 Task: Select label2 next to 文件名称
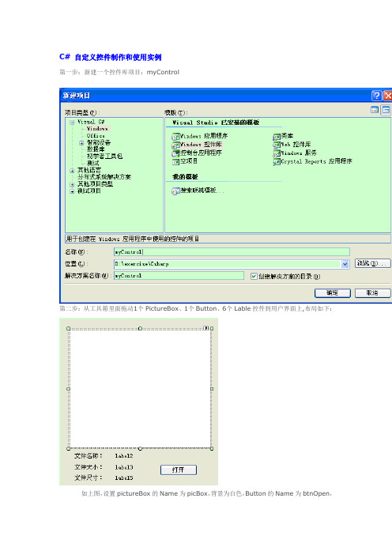coord(124,456)
